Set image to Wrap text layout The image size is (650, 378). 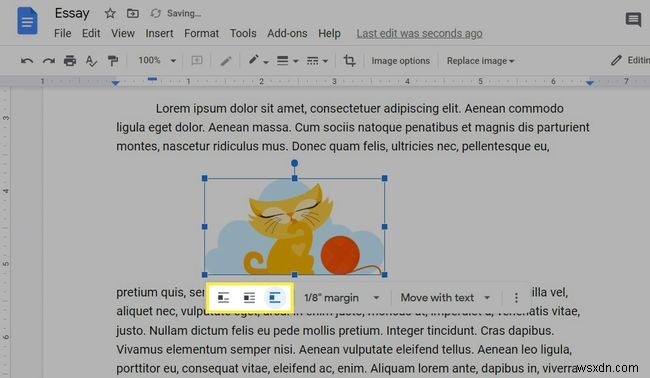tap(249, 298)
